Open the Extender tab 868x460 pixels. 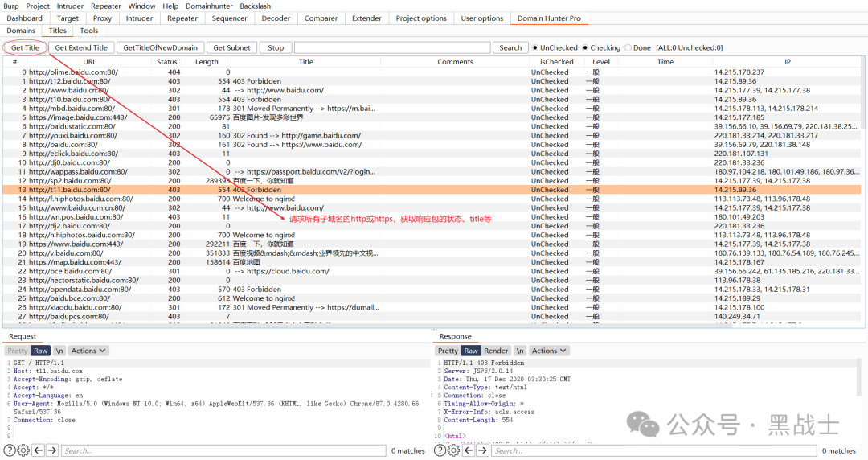pos(366,18)
